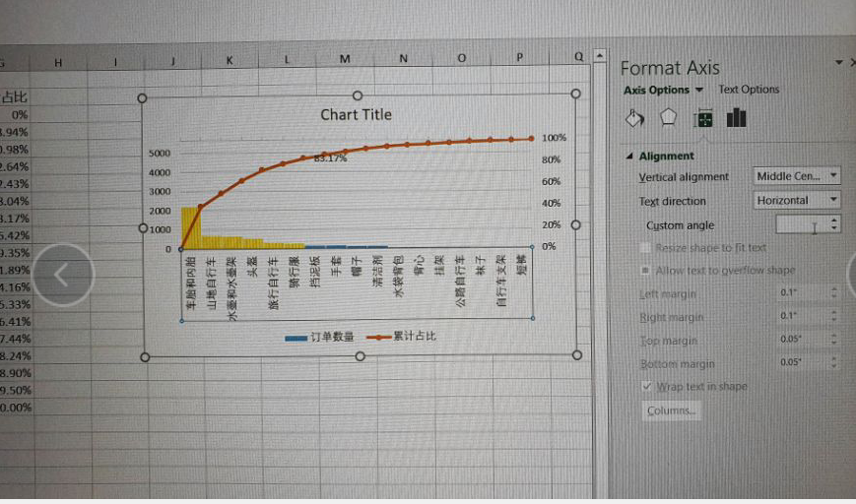Click the Right margin field

(804, 316)
